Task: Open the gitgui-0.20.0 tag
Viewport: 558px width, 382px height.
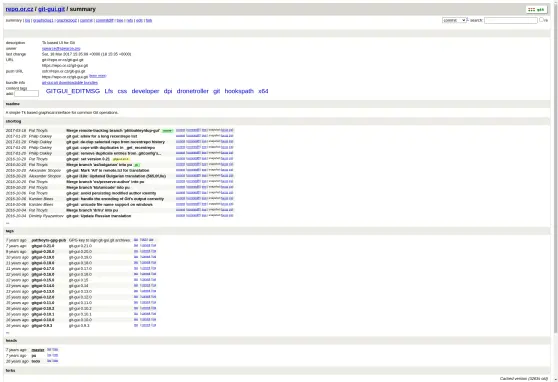Action: 43,252
